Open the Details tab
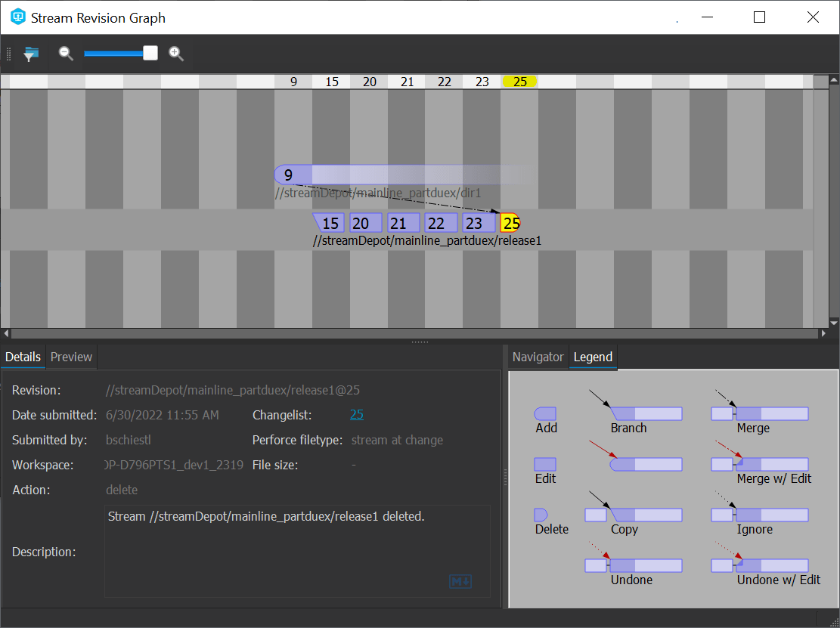The height and width of the screenshot is (628, 840). (23, 357)
